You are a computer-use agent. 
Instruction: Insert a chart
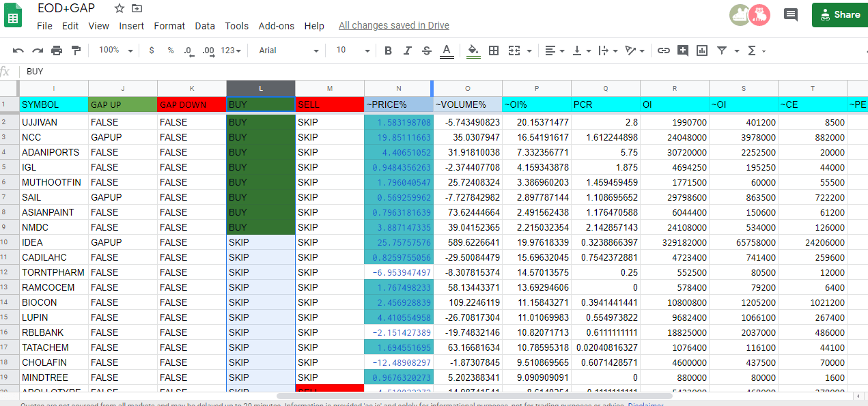click(x=702, y=50)
